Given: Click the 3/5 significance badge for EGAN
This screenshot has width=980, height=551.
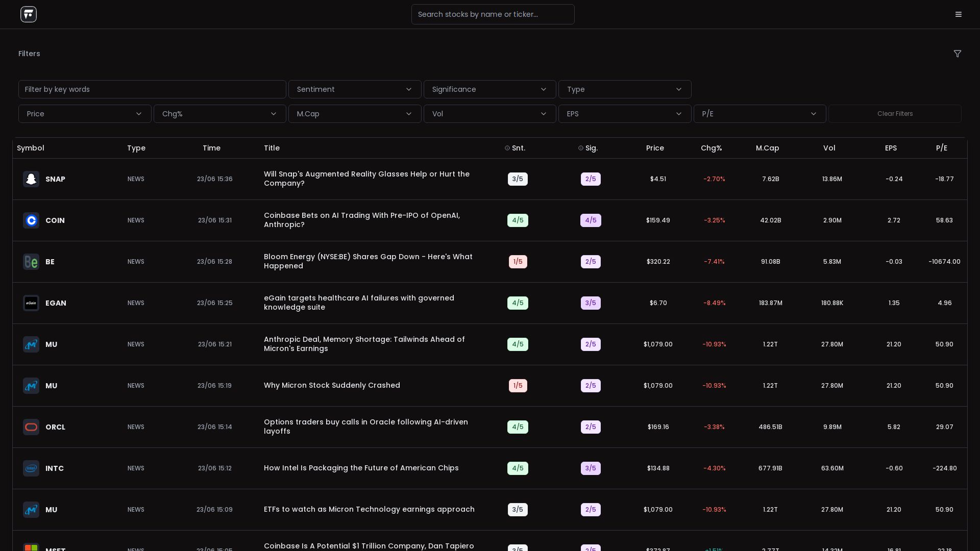Looking at the screenshot, I should [x=591, y=303].
